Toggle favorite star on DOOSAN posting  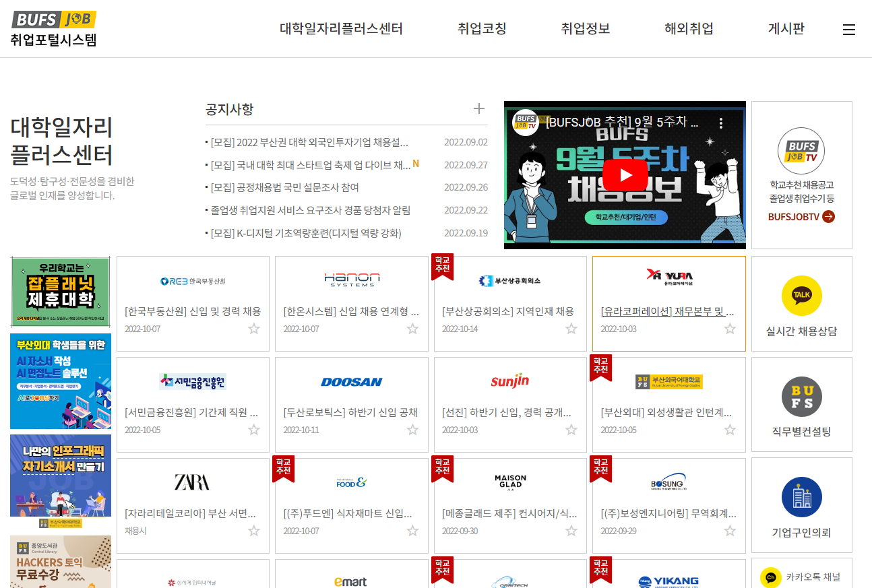[x=412, y=430]
